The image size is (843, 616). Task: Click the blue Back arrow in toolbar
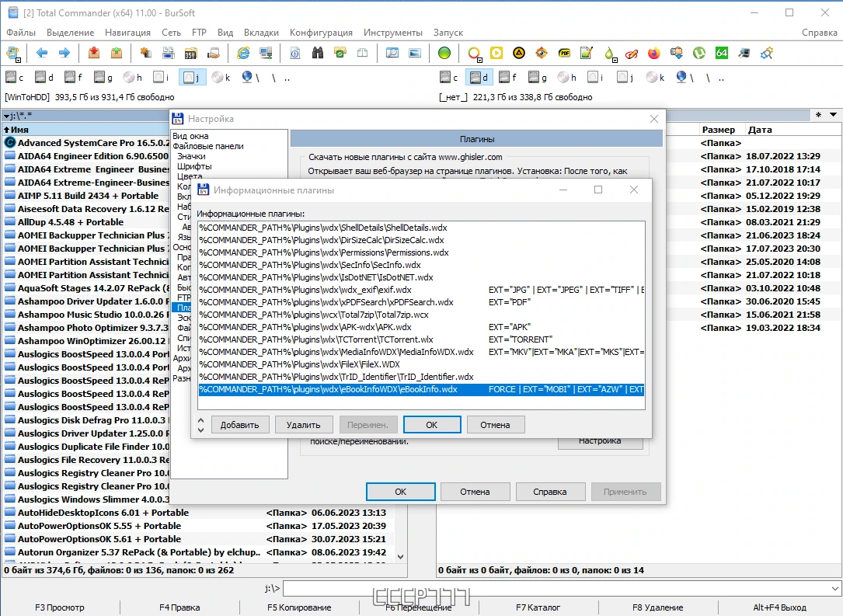(41, 53)
